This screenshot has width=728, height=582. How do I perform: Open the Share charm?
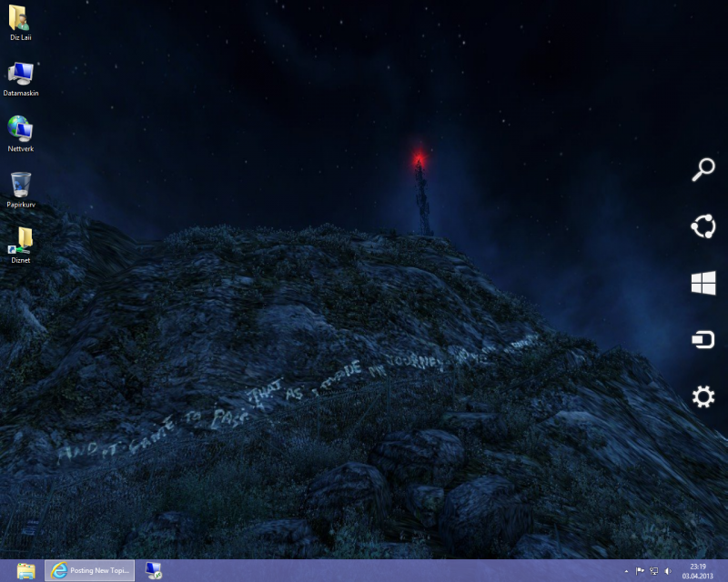703,226
